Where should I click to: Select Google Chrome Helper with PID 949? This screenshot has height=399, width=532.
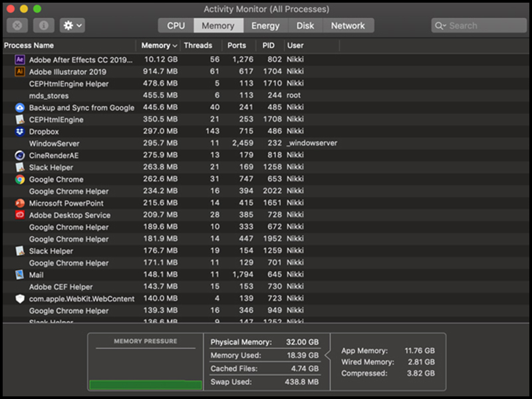click(x=265, y=311)
